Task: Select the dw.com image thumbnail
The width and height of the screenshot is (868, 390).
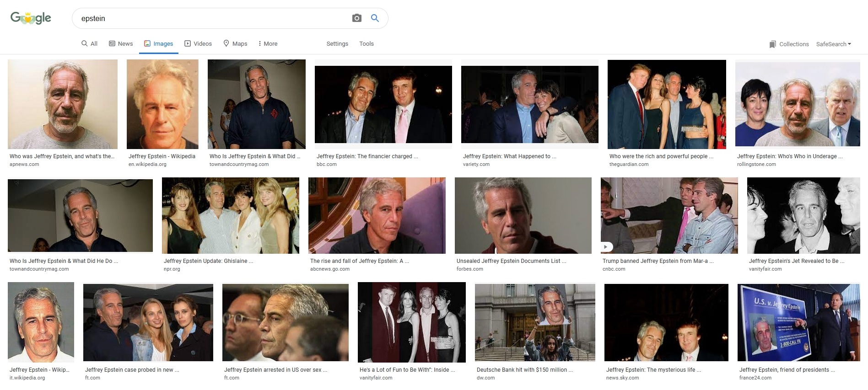Action: click(x=535, y=322)
